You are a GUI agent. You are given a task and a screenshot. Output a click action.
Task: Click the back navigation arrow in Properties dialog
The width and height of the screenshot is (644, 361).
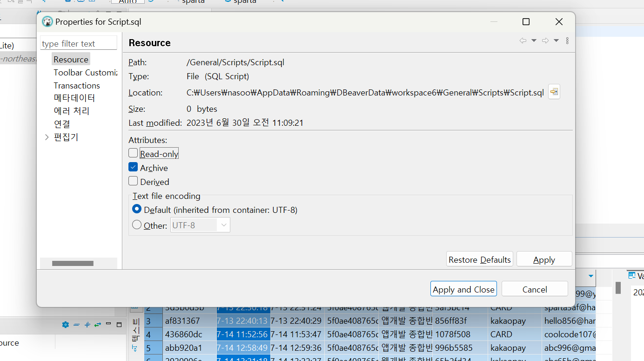523,41
